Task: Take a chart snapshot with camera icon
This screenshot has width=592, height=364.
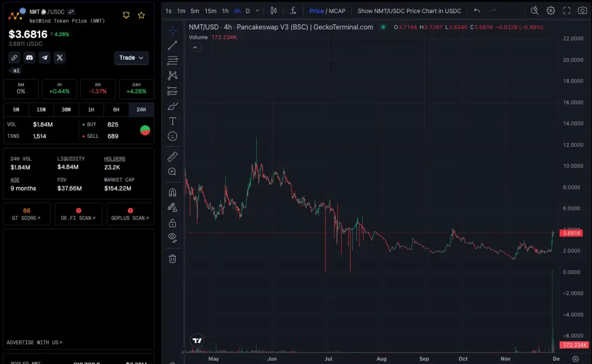Action: [x=582, y=10]
